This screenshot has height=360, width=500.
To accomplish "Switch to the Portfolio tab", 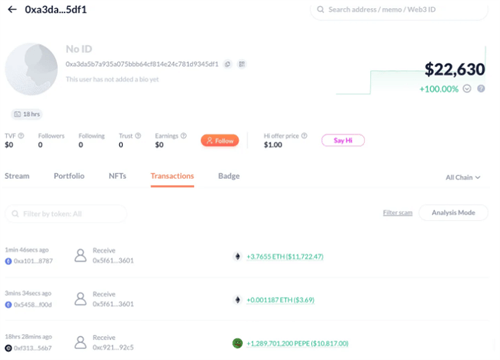I will click(x=69, y=176).
